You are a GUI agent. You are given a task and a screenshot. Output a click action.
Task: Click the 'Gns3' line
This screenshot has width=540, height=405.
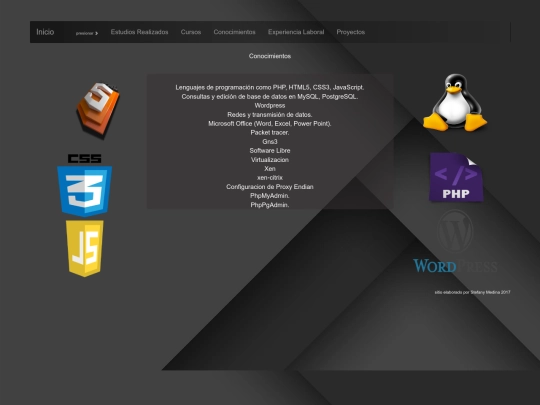(270, 142)
